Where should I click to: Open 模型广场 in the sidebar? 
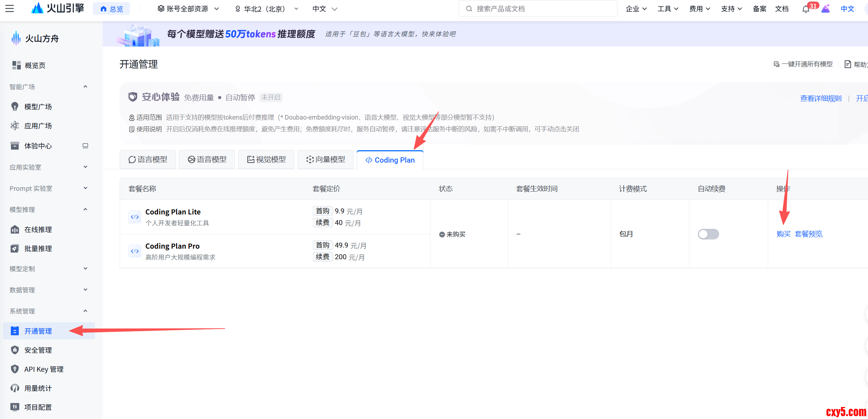click(x=38, y=107)
